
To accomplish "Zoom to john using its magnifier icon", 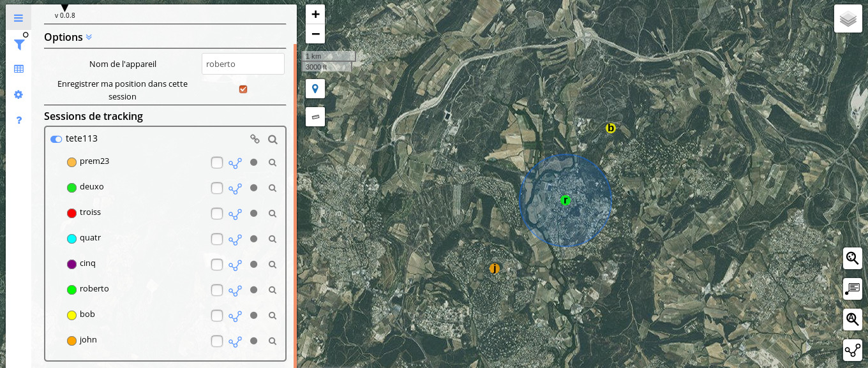I will pyautogui.click(x=273, y=341).
